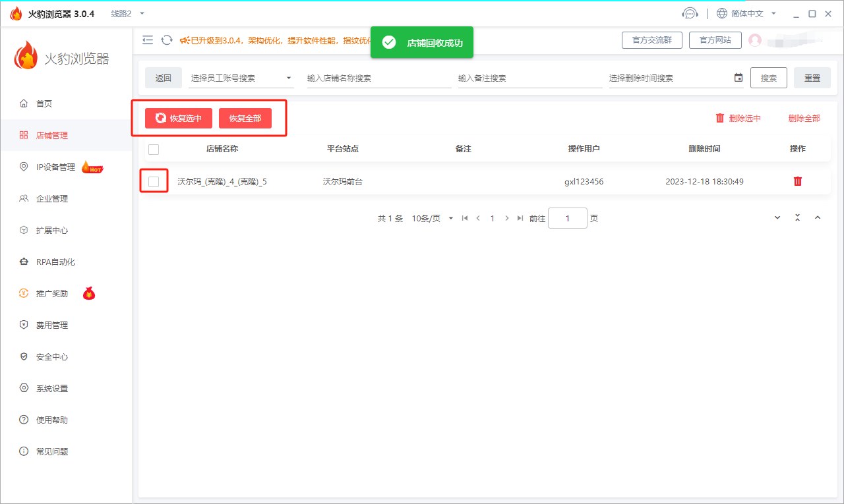Viewport: 844px width, 504px height.
Task: Click the page number input field
Action: [567, 217]
